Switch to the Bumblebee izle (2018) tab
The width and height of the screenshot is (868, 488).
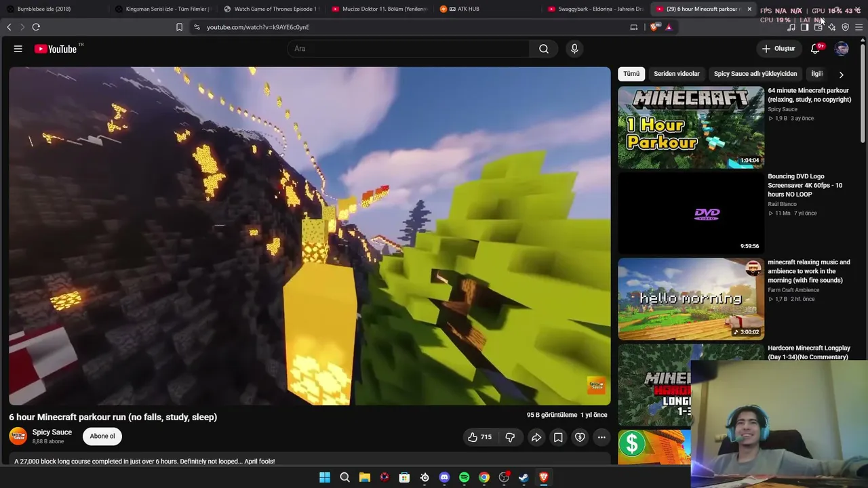[53, 9]
